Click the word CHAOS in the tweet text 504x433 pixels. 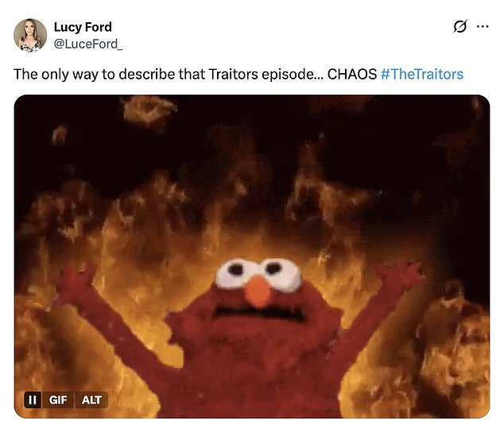[352, 74]
